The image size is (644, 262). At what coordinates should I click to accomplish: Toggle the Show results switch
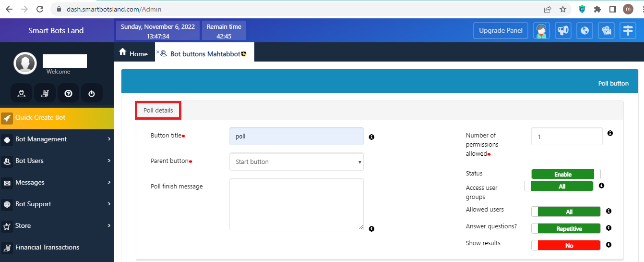[566, 246]
